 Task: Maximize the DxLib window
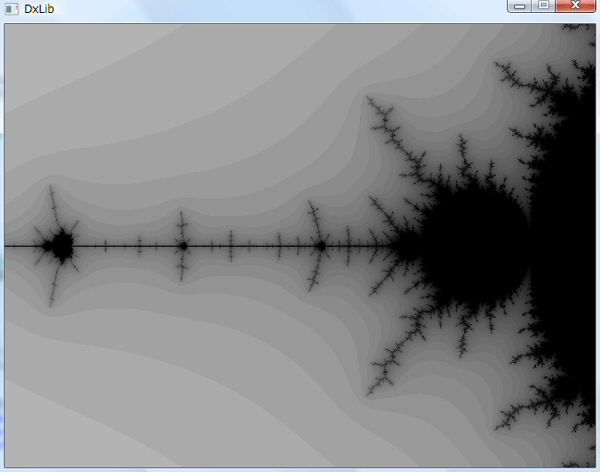[543, 6]
